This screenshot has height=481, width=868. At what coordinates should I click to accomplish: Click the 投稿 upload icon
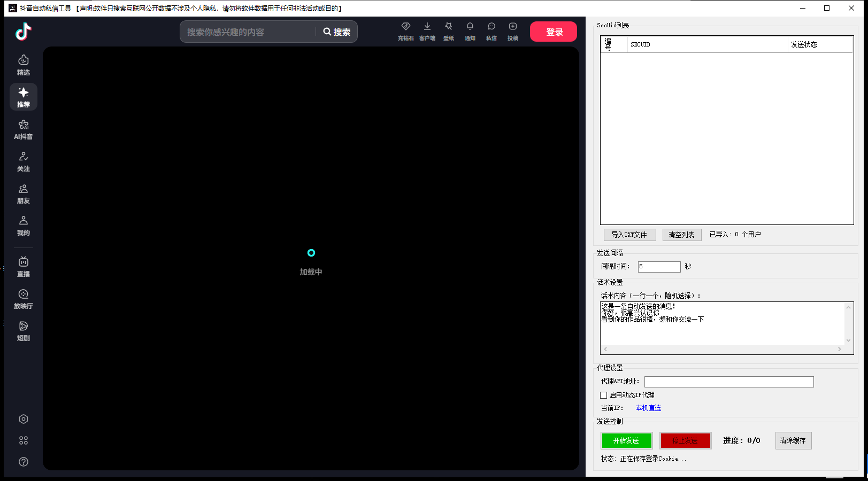pyautogui.click(x=512, y=30)
